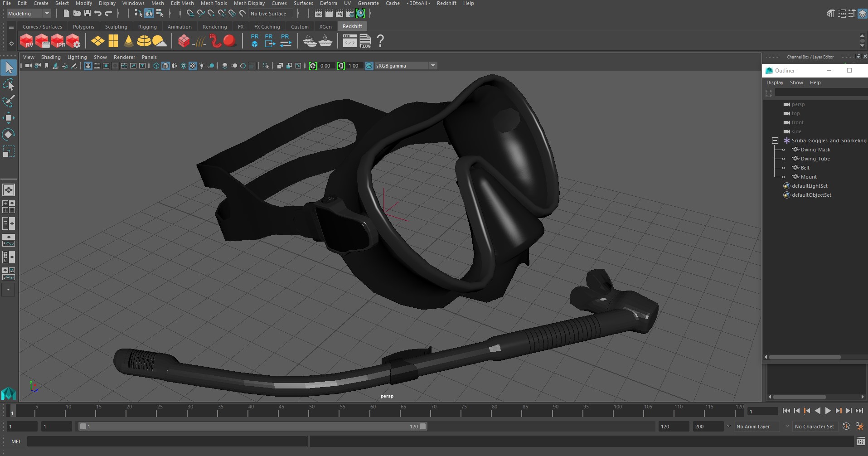Create Redshift sun and sky light
This screenshot has height=456, width=868.
click(x=160, y=41)
